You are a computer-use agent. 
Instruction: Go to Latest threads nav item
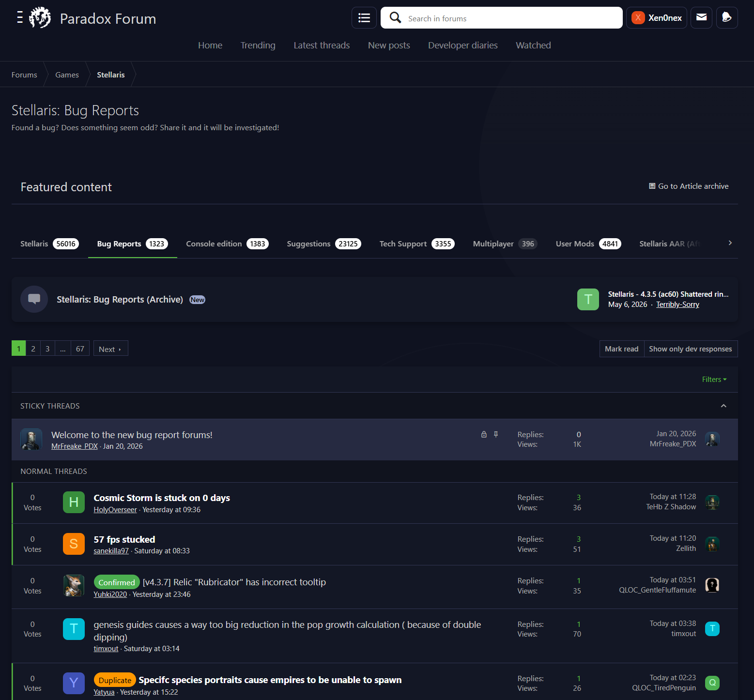click(x=322, y=45)
